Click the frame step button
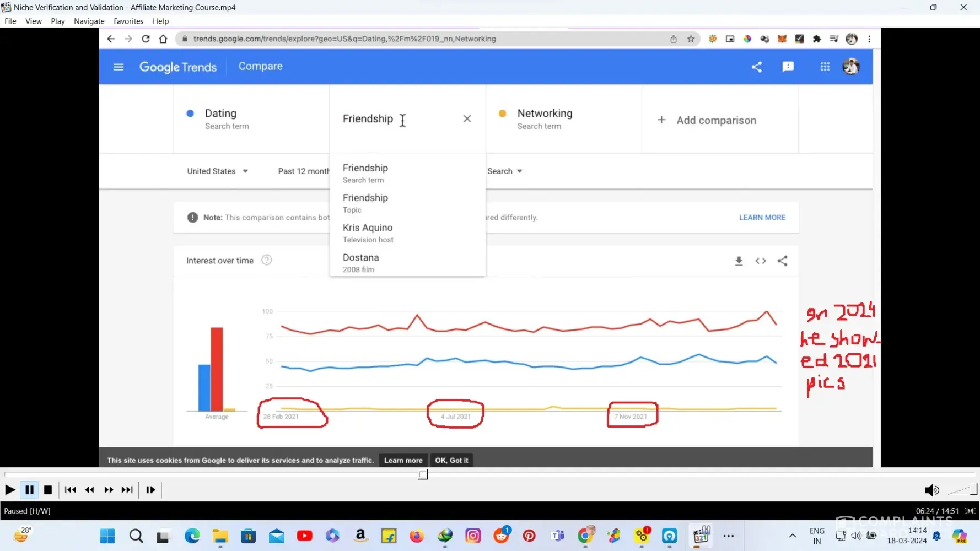 (x=150, y=490)
